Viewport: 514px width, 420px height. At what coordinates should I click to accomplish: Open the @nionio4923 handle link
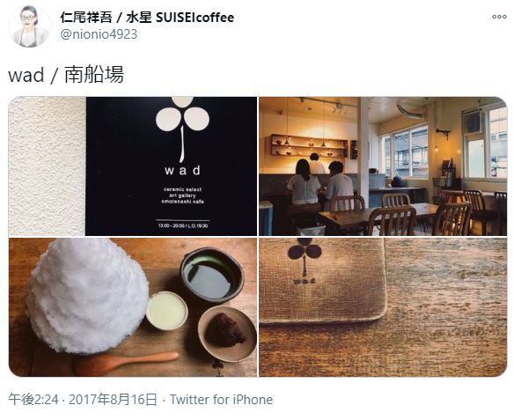point(99,34)
